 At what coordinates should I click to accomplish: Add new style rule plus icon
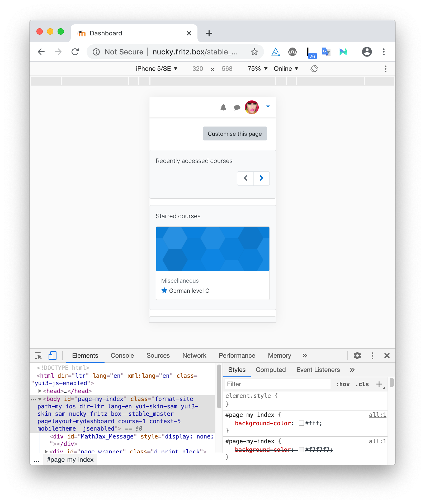pos(379,384)
